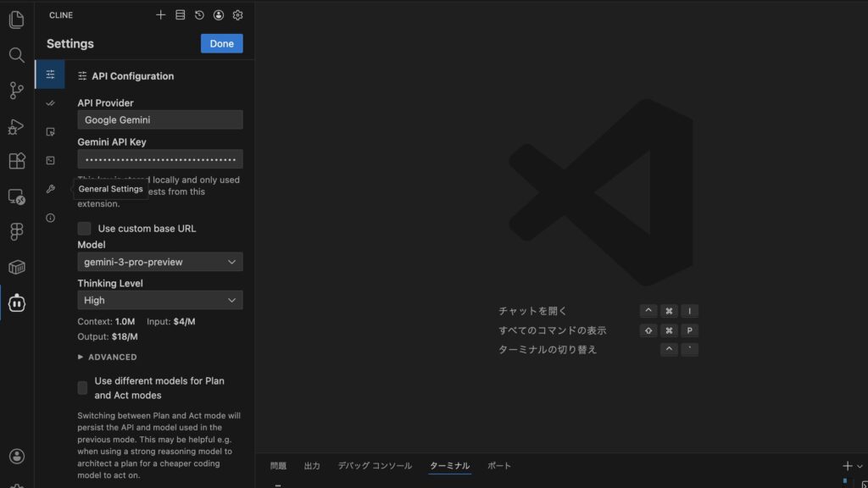This screenshot has width=868, height=488.
Task: Open the Cline robot icon in activity bar
Action: coord(16,302)
